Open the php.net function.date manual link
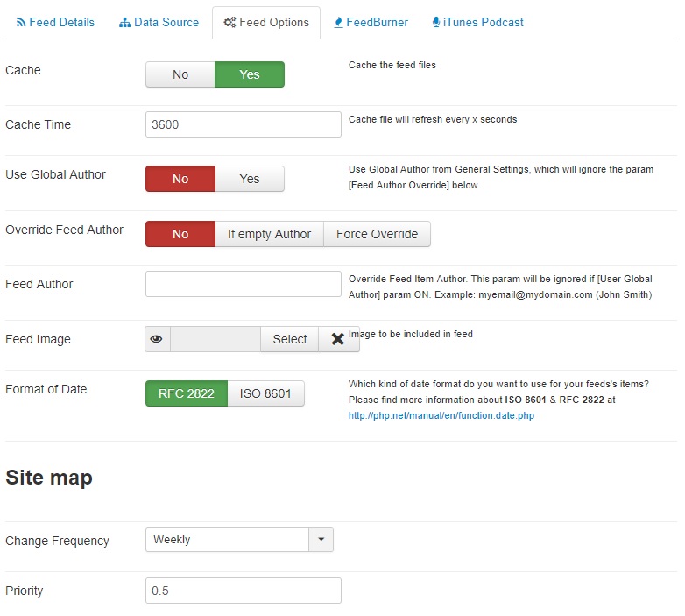Viewport: 685px width, 616px height. (441, 415)
